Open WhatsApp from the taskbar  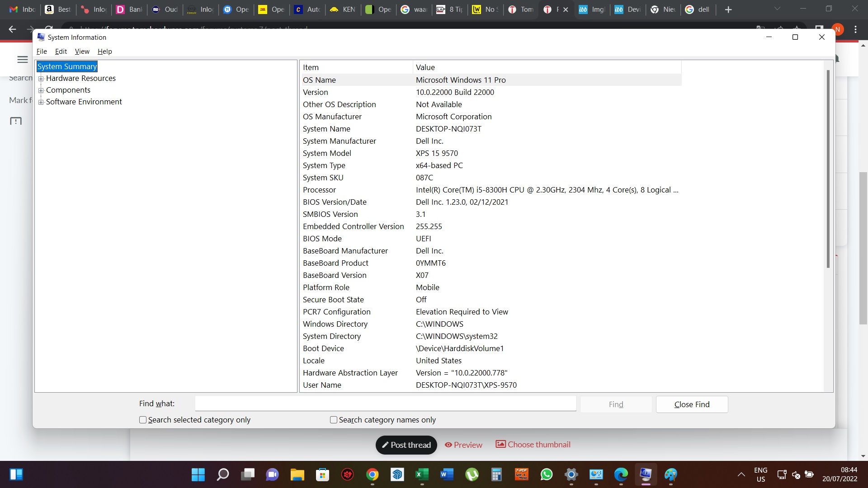(547, 474)
